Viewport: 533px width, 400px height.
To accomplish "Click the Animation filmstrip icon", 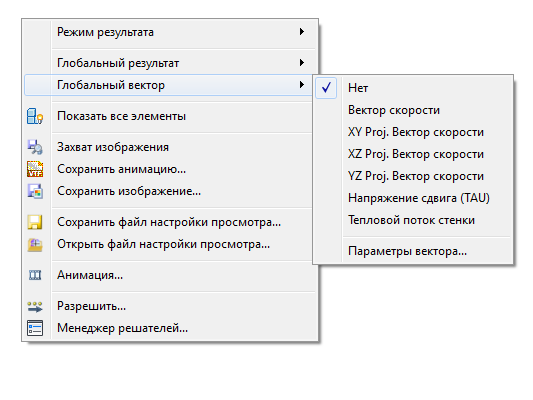I will click(35, 275).
